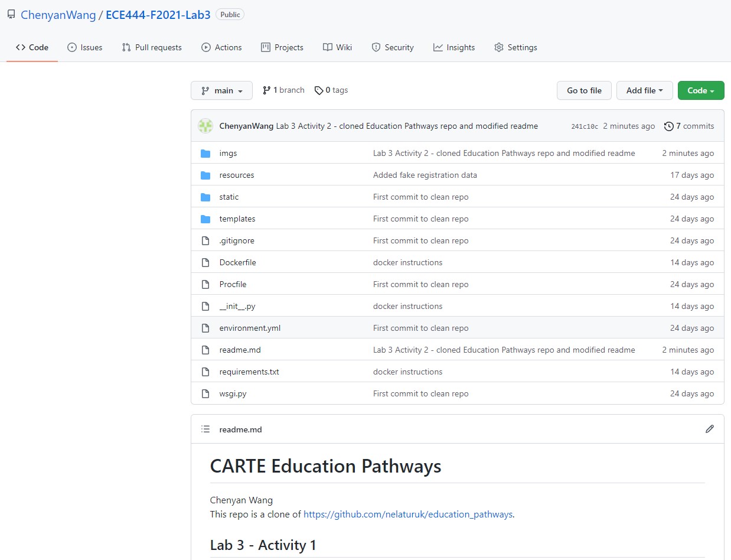The width and height of the screenshot is (731, 560).
Task: Open the templates folder
Action: tap(237, 219)
